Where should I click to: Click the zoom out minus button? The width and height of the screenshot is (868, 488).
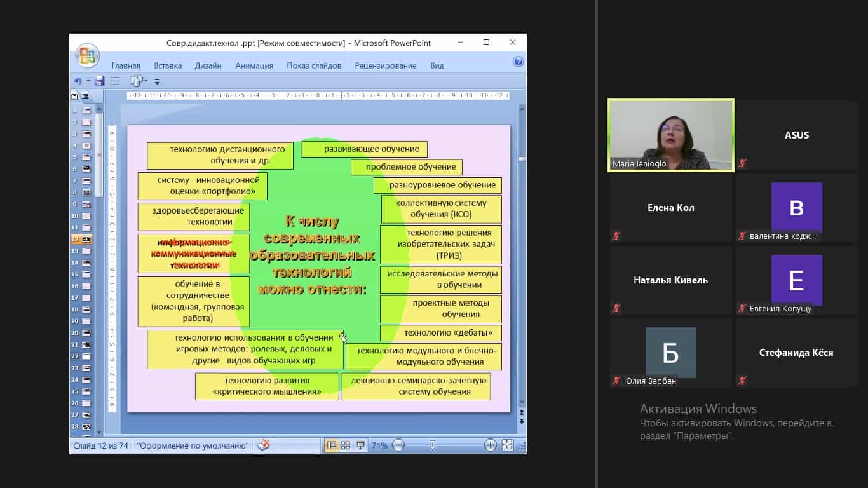(398, 445)
